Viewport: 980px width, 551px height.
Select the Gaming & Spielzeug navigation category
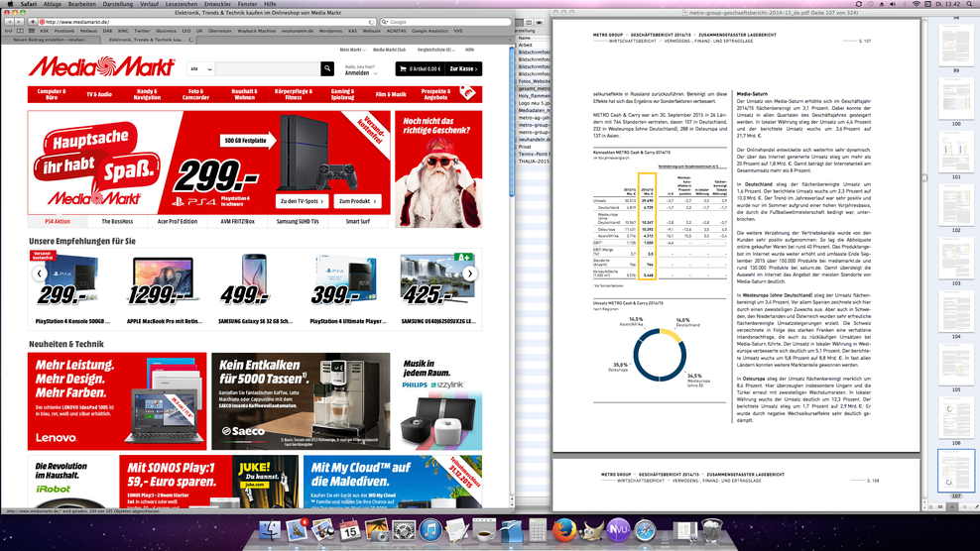342,94
